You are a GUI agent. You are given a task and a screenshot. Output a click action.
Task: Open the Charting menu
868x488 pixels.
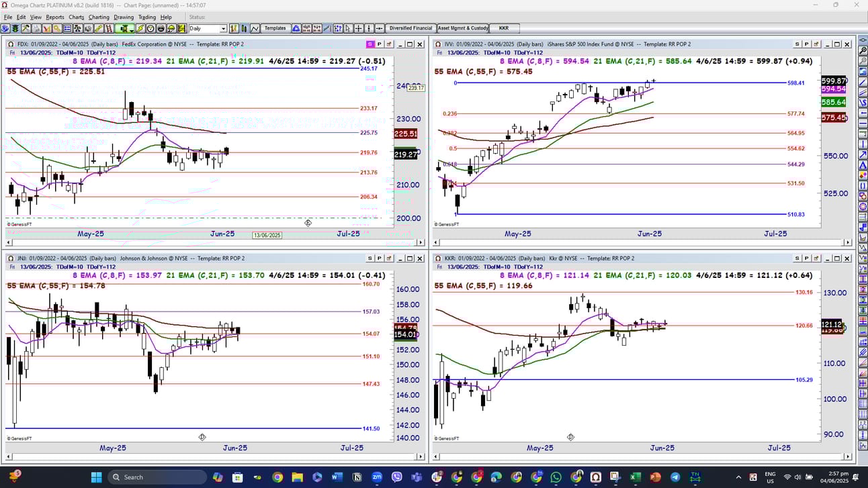pos(99,17)
